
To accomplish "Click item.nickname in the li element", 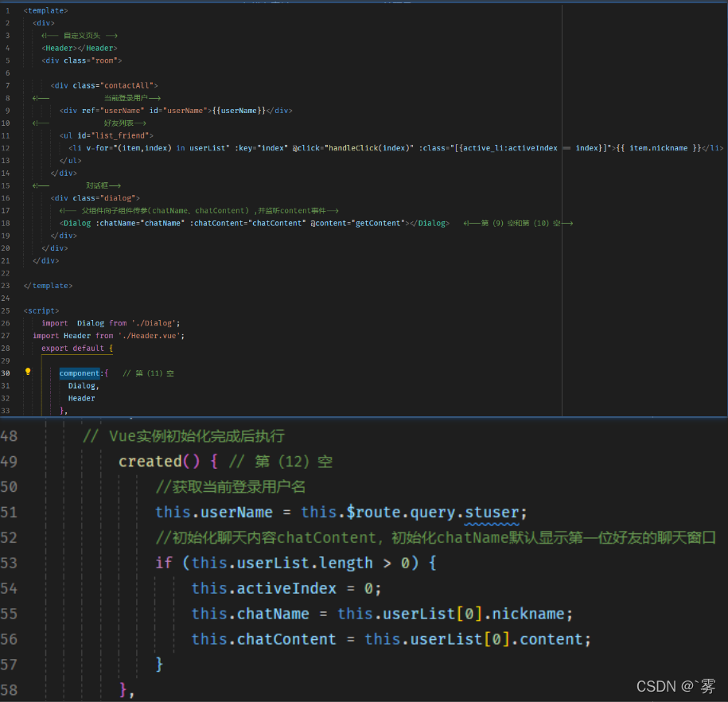I will 658,148.
